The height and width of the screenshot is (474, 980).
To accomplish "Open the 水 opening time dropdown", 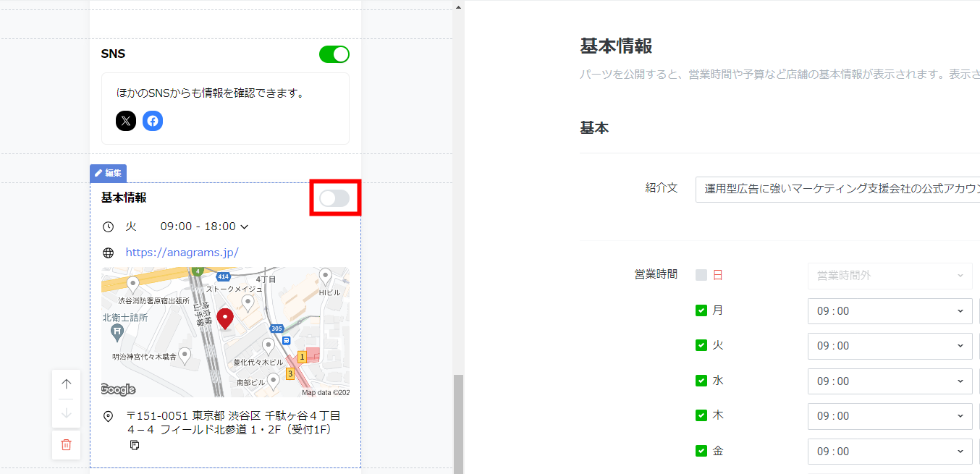I will click(890, 381).
